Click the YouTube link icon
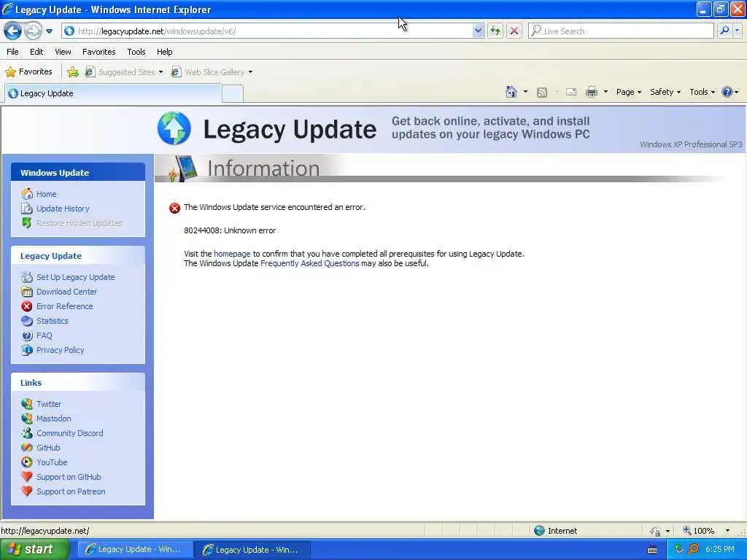This screenshot has height=560, width=747. click(x=27, y=462)
